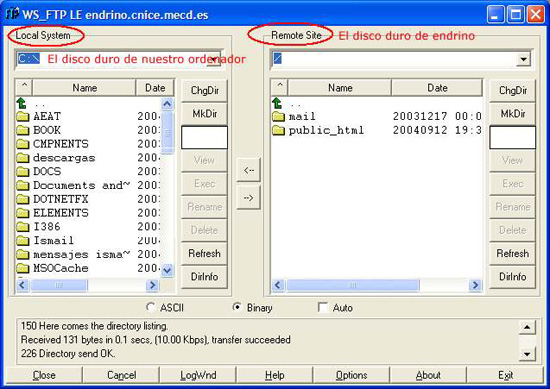Click the WS_FTP title bar app icon
The height and width of the screenshot is (389, 550).
click(12, 14)
